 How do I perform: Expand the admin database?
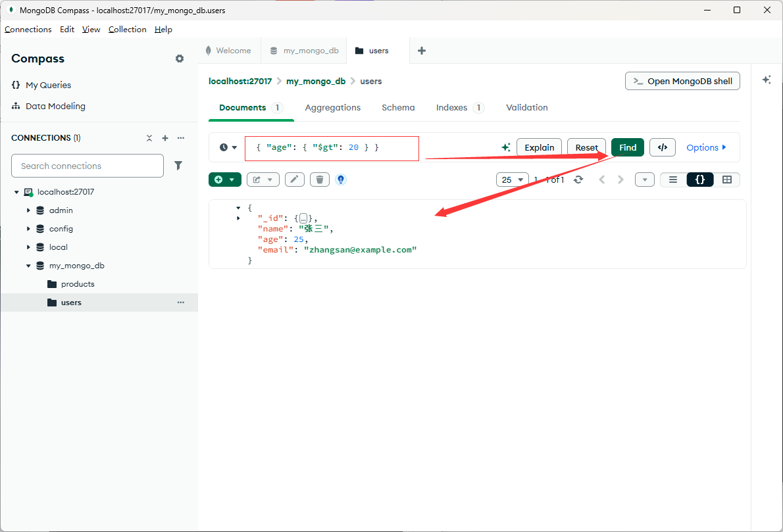(28, 210)
